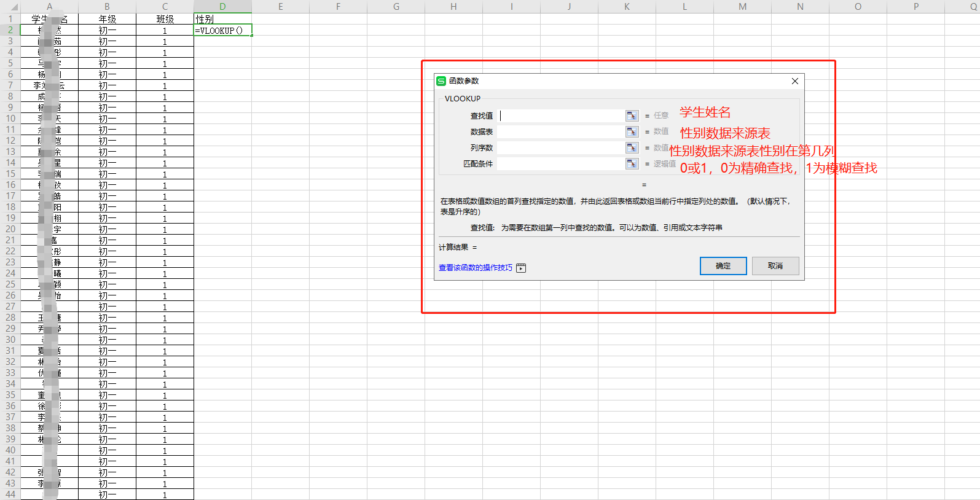
Task: Select column A header
Action: (49, 7)
